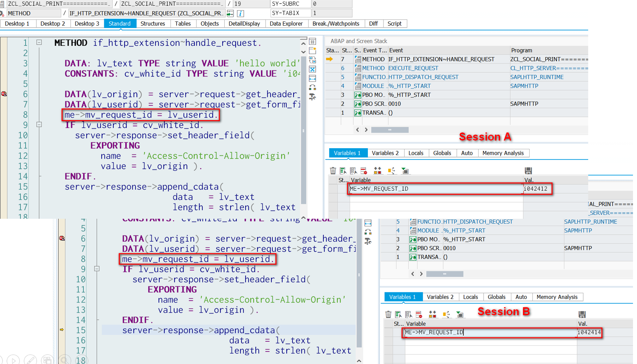Delete variables using the trash icon
637x364 pixels.
pyautogui.click(x=333, y=170)
